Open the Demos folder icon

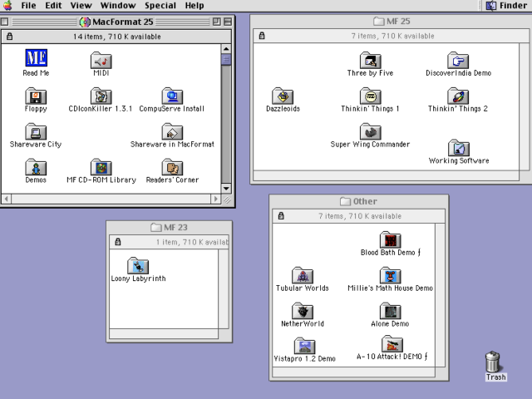point(36,167)
